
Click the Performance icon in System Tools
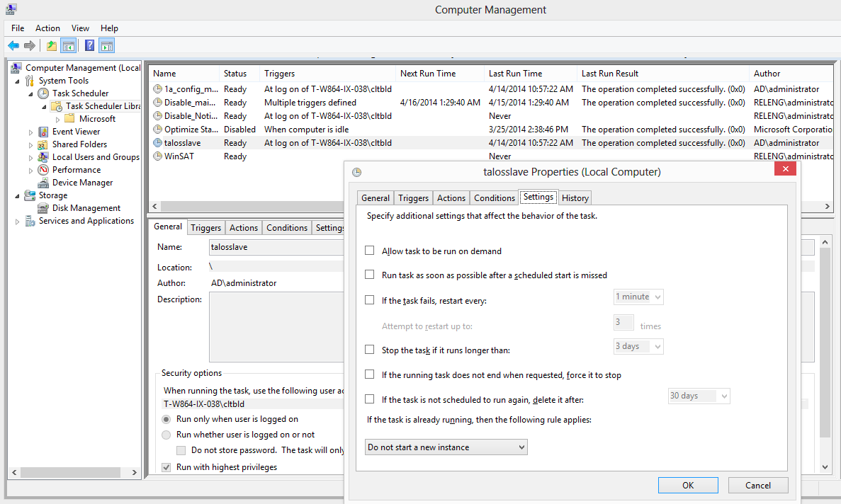point(43,170)
